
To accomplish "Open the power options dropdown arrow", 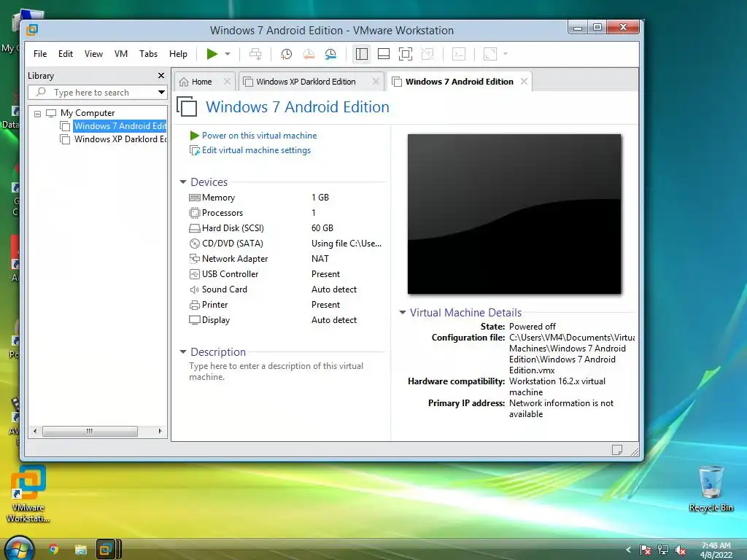I will [x=228, y=54].
